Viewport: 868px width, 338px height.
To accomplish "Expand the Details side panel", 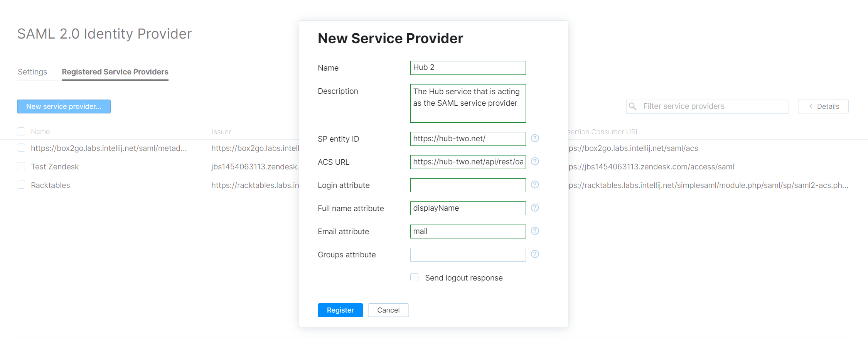I will (823, 106).
